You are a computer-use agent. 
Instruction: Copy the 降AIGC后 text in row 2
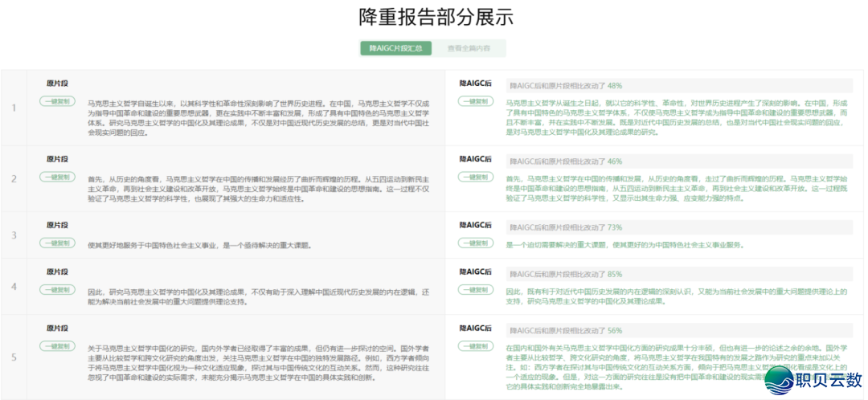point(476,177)
